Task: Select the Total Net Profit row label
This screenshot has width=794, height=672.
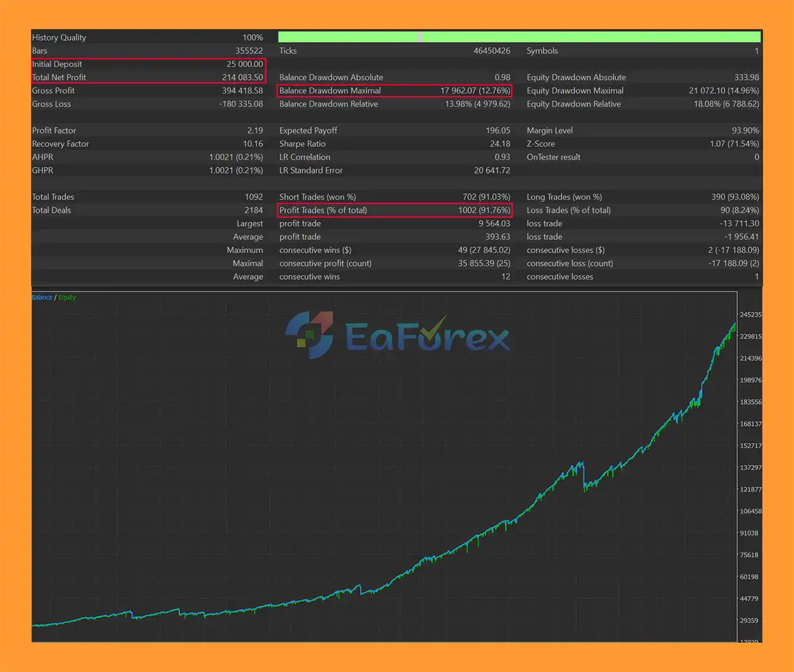Action: (x=59, y=77)
